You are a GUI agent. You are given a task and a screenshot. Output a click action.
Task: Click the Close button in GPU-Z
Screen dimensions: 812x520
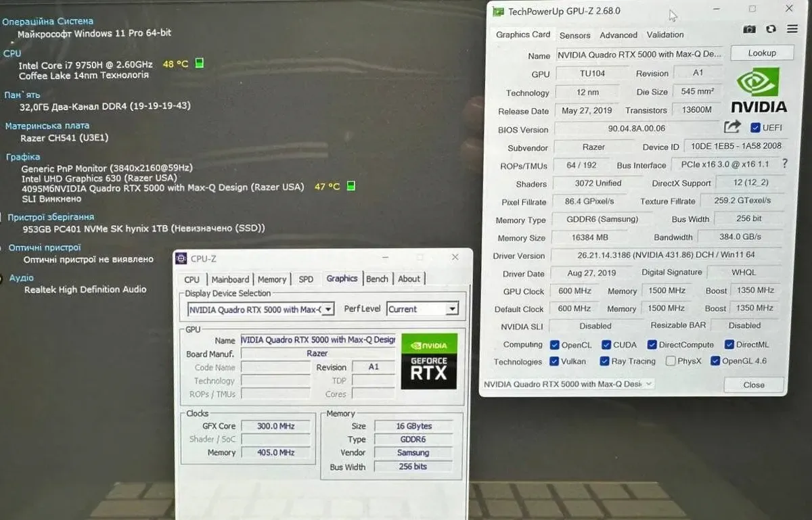[x=753, y=385]
